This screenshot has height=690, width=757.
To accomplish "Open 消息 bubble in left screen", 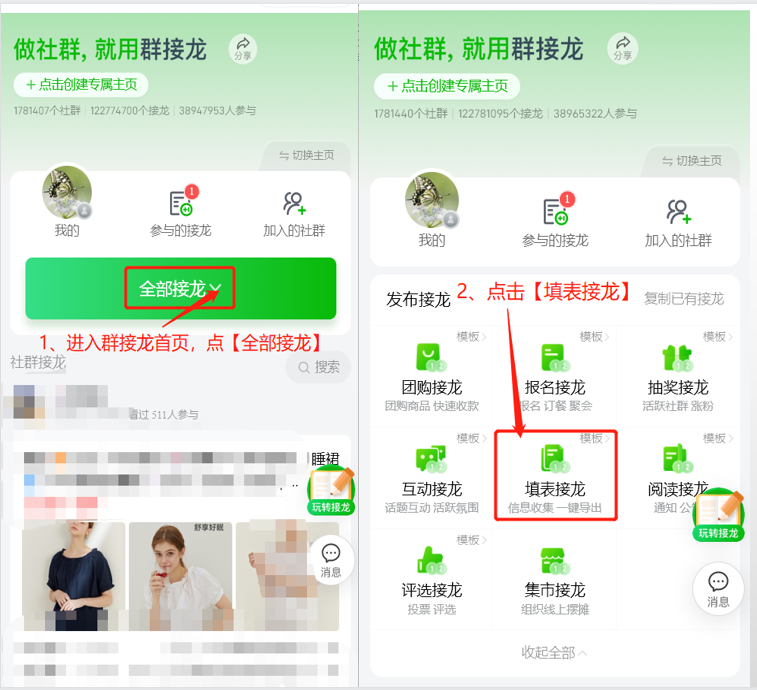I will pos(331,560).
